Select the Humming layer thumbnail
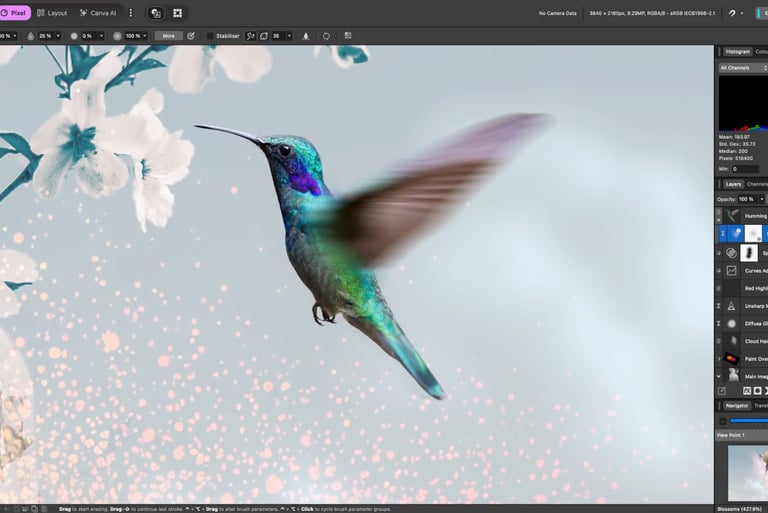Image resolution: width=768 pixels, height=513 pixels. (732, 216)
